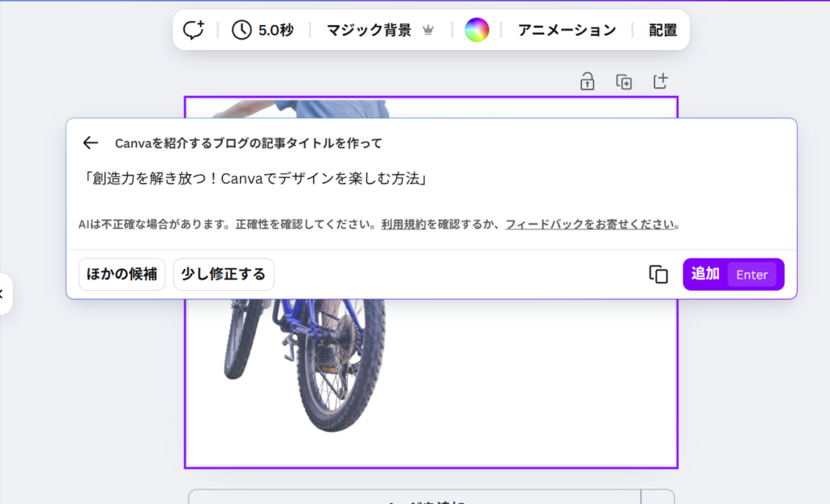
Task: Click the duplicate page icon
Action: tap(623, 81)
